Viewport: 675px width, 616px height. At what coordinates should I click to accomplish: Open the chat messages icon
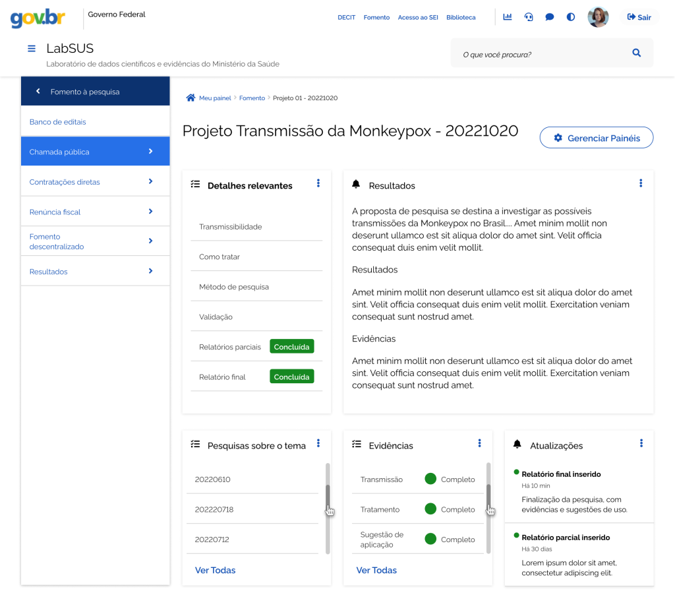[x=550, y=17]
